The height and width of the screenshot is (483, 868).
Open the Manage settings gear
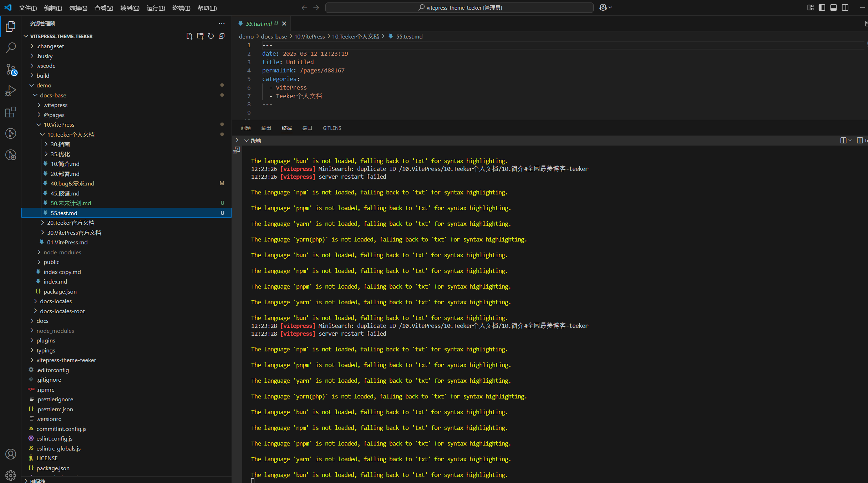coord(11,475)
